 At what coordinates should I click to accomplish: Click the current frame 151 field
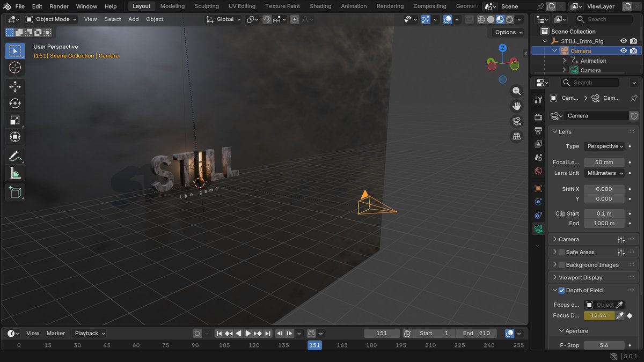(382, 333)
